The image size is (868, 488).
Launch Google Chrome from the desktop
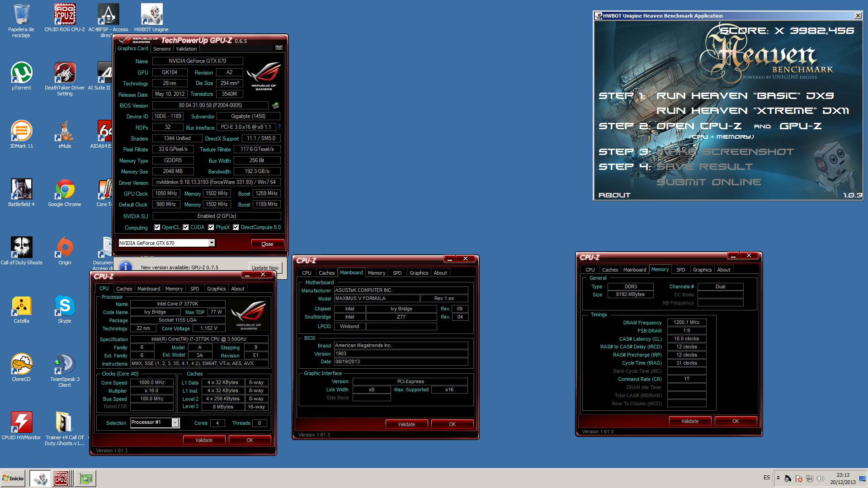[x=65, y=192]
